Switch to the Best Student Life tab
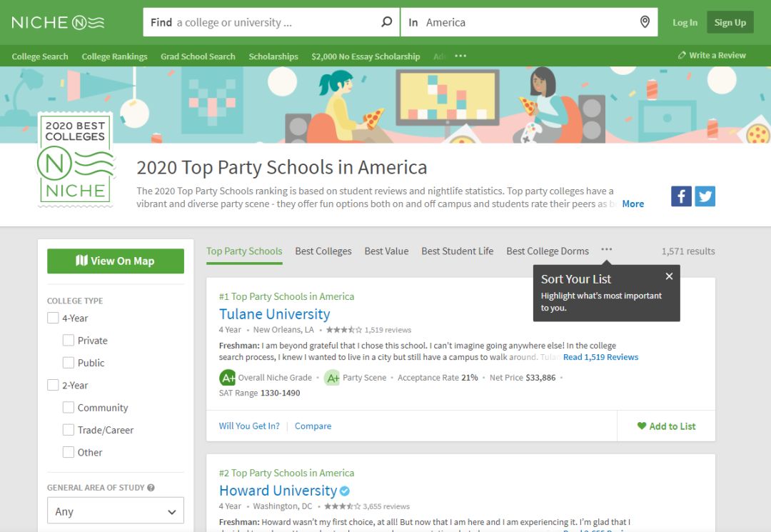The image size is (771, 532). (x=458, y=251)
